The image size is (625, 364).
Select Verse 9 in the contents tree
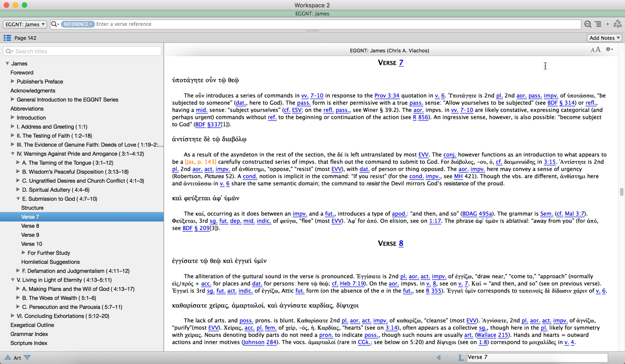[30, 235]
